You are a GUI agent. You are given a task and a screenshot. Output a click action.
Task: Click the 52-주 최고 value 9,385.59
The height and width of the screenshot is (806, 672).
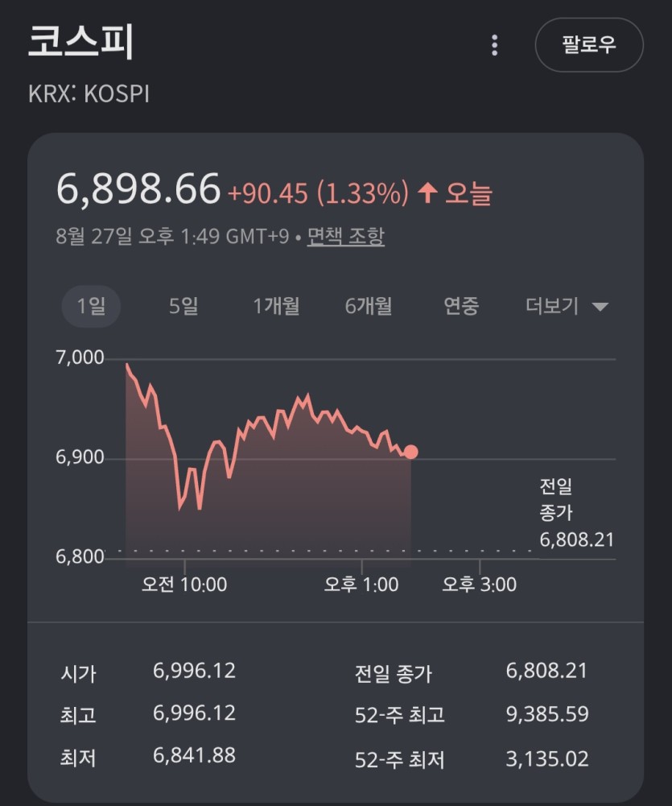coord(547,714)
